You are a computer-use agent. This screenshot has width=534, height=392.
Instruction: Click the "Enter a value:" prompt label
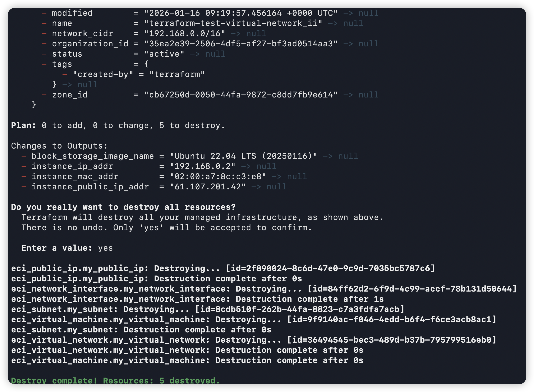click(57, 248)
